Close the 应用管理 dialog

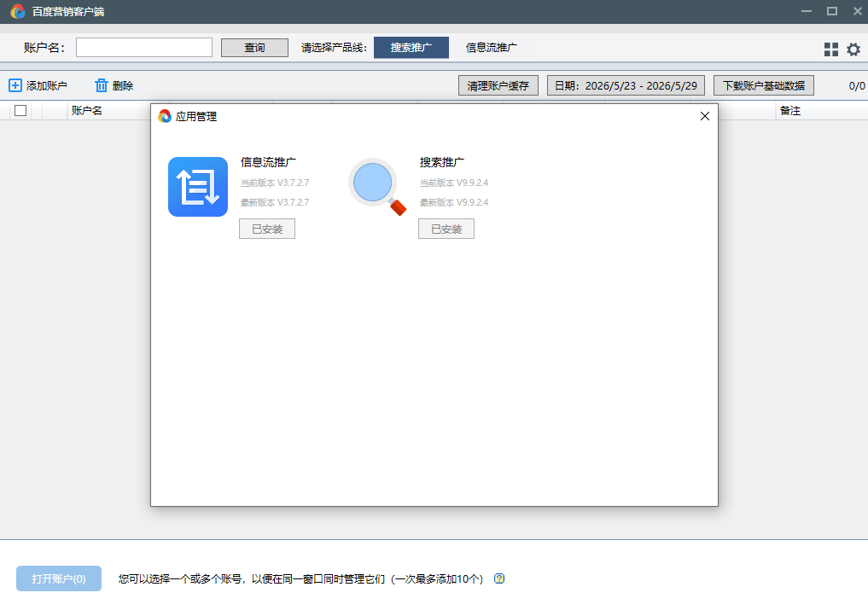pos(705,116)
